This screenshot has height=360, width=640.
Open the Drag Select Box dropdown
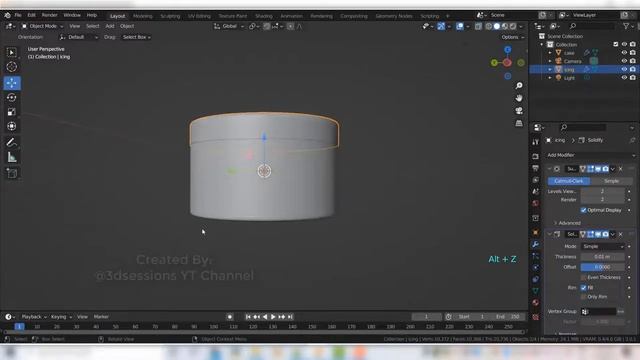[x=137, y=37]
